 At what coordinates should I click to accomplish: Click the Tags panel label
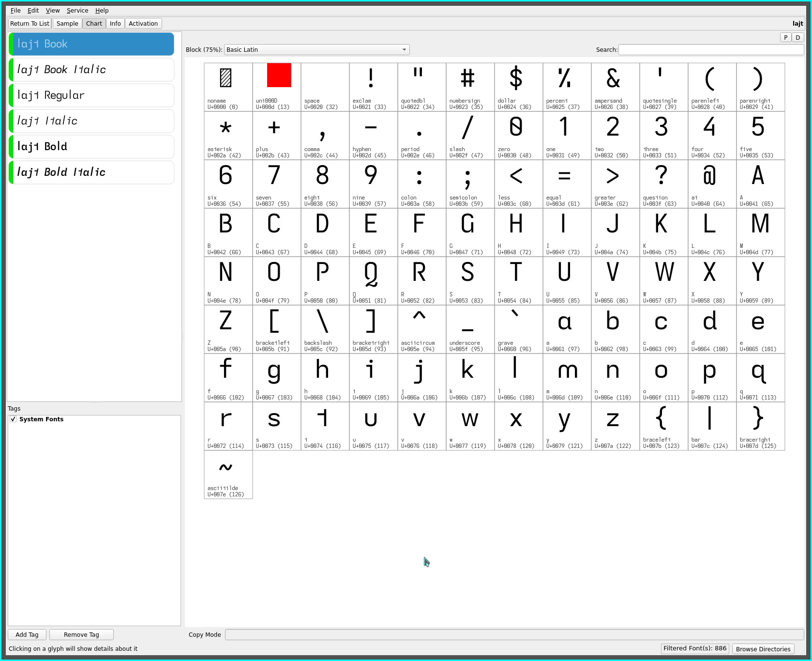(14, 409)
